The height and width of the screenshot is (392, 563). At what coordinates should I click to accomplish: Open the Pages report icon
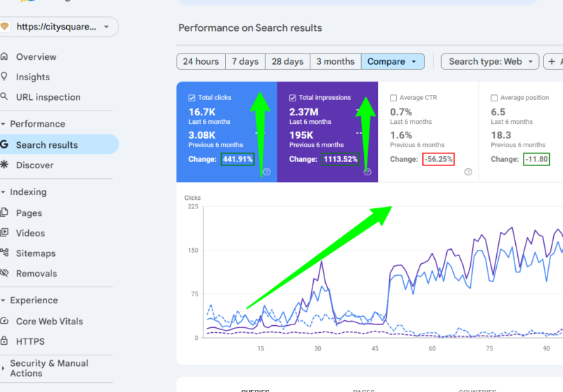point(4,213)
